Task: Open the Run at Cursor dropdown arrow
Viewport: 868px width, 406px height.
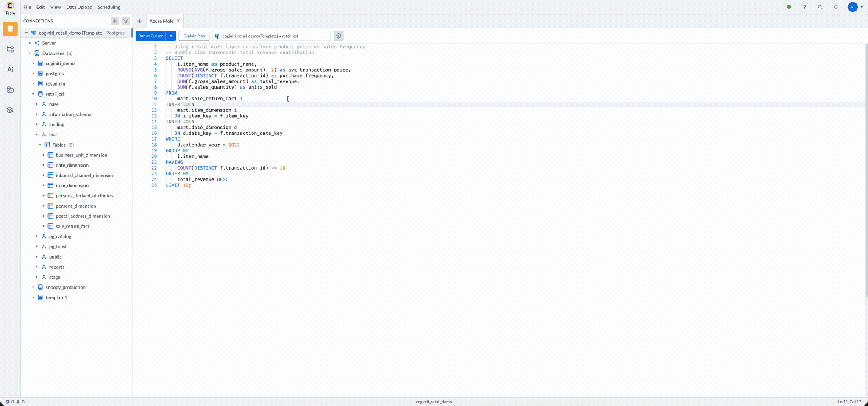Action: click(x=171, y=36)
